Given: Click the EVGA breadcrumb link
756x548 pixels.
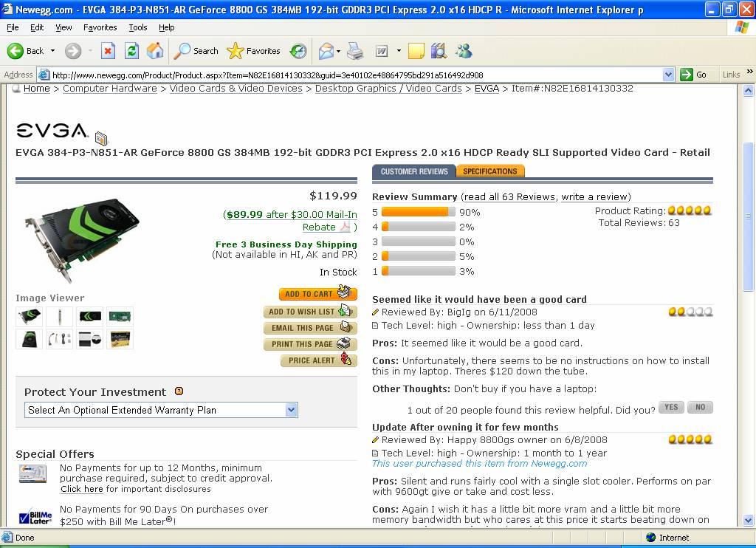Looking at the screenshot, I should click(487, 89).
